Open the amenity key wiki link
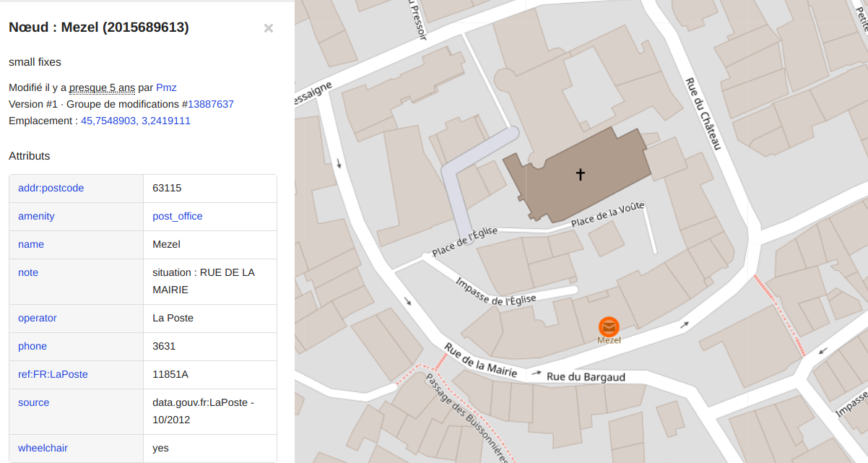The width and height of the screenshot is (868, 463). coord(36,216)
